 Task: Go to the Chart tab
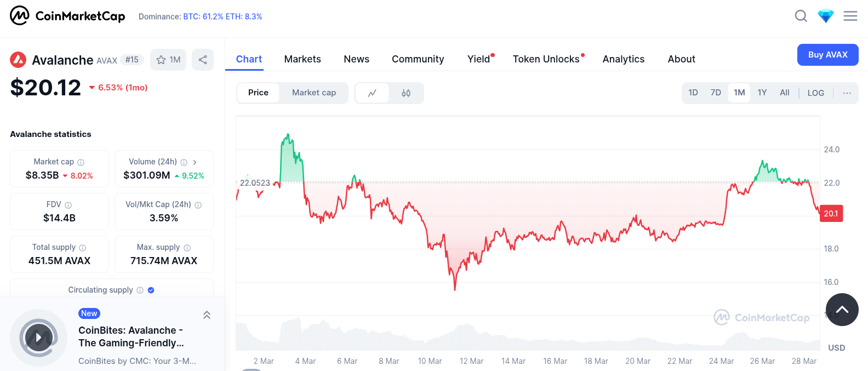point(249,59)
